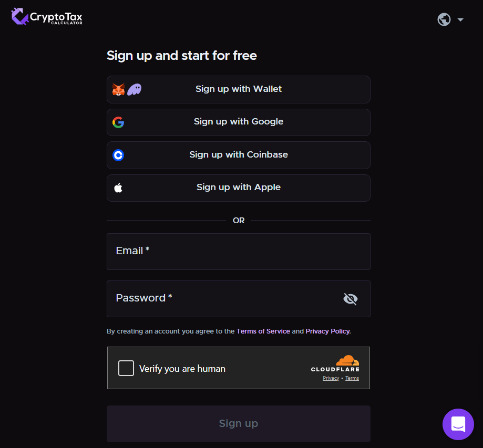Click the globe language icon
Screen dimensions: 483x448
point(444,19)
